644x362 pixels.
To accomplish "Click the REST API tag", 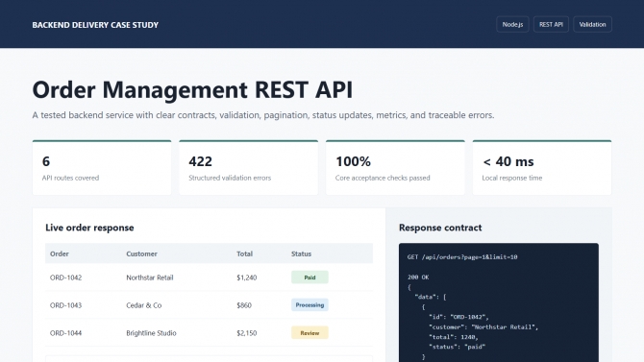I will 551,24.
